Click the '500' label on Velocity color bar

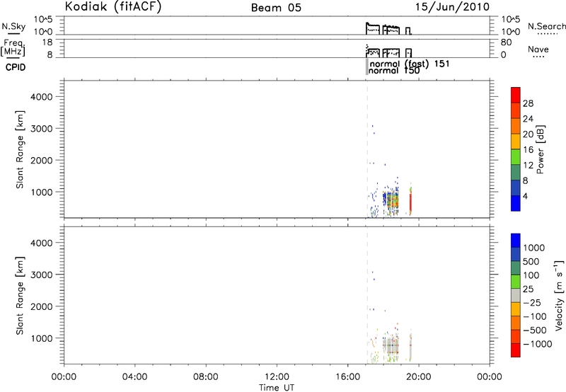click(532, 262)
